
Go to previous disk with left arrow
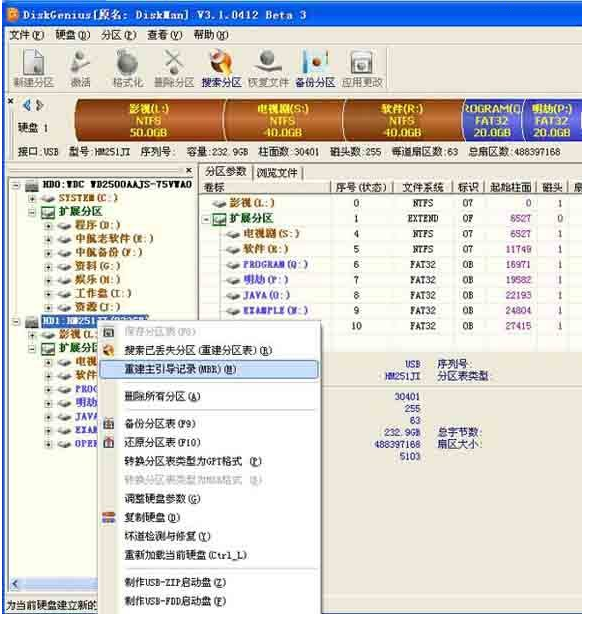(x=27, y=105)
